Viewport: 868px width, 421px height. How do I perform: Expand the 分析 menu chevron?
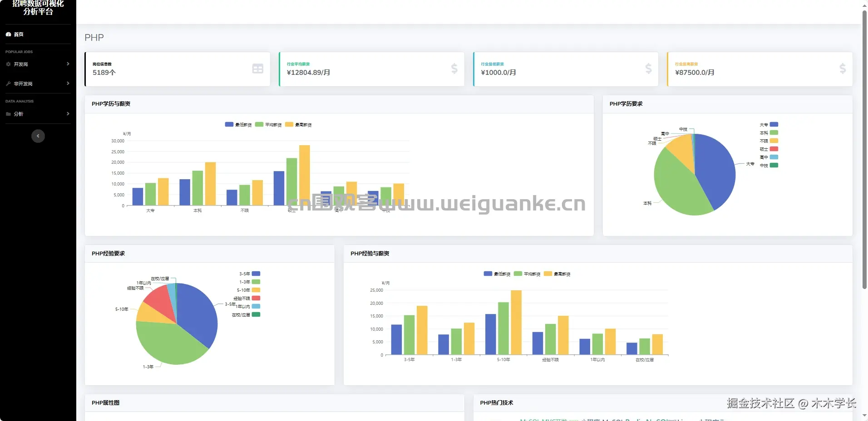point(68,114)
